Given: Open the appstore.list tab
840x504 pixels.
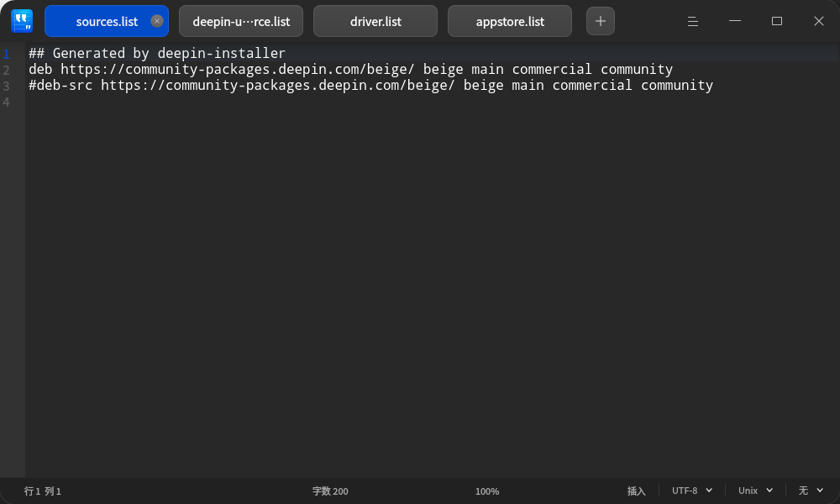Looking at the screenshot, I should [x=510, y=21].
